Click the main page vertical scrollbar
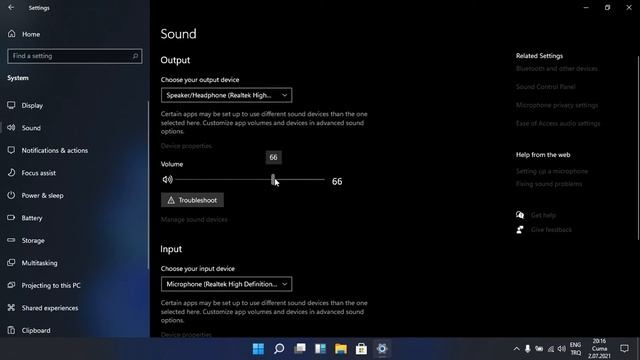 pos(638,148)
